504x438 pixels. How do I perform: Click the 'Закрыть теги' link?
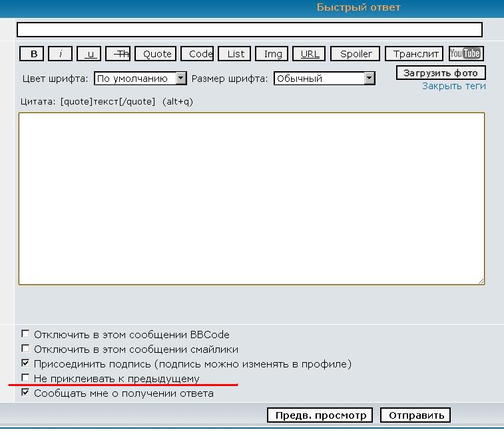(x=453, y=86)
